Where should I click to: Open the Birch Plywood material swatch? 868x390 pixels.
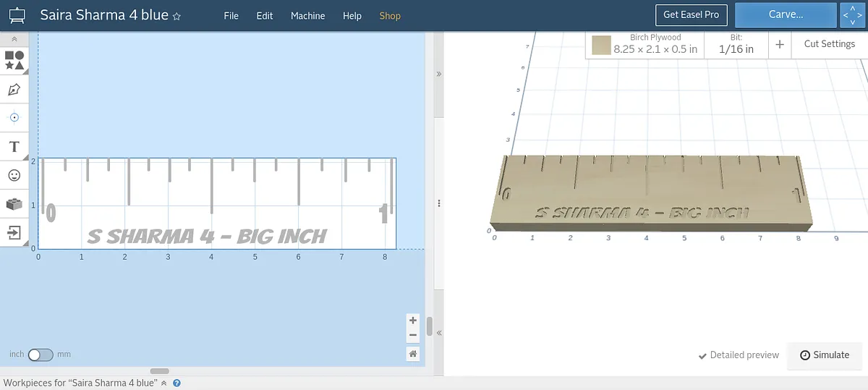tap(601, 46)
